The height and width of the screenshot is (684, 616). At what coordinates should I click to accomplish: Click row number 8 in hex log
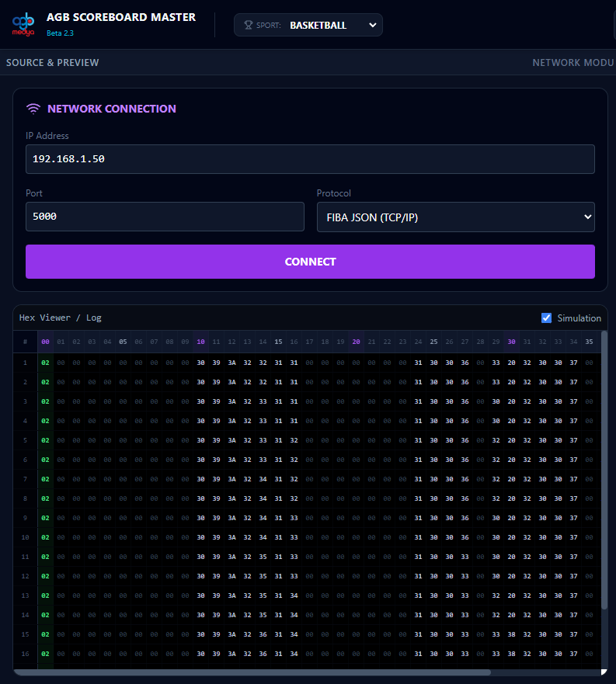pyautogui.click(x=25, y=498)
